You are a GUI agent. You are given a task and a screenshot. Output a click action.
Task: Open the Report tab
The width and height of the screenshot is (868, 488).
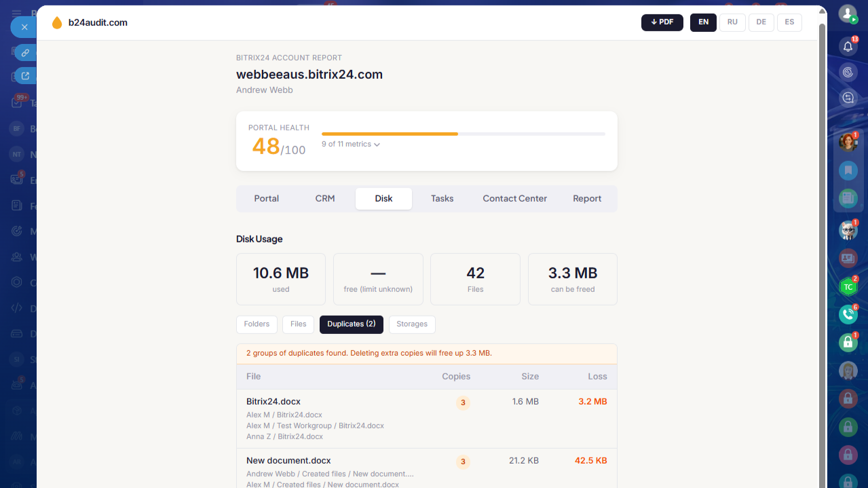[587, 199]
